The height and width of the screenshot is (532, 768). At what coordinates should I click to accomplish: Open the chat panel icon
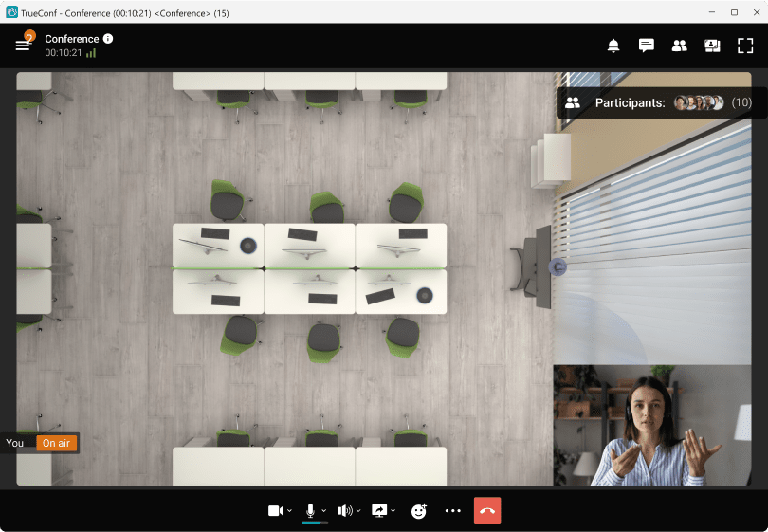647,46
